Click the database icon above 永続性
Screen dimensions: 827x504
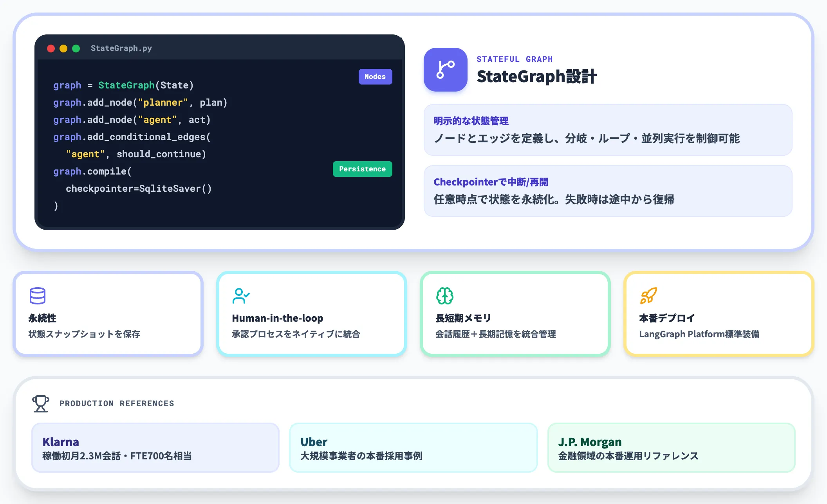(38, 296)
